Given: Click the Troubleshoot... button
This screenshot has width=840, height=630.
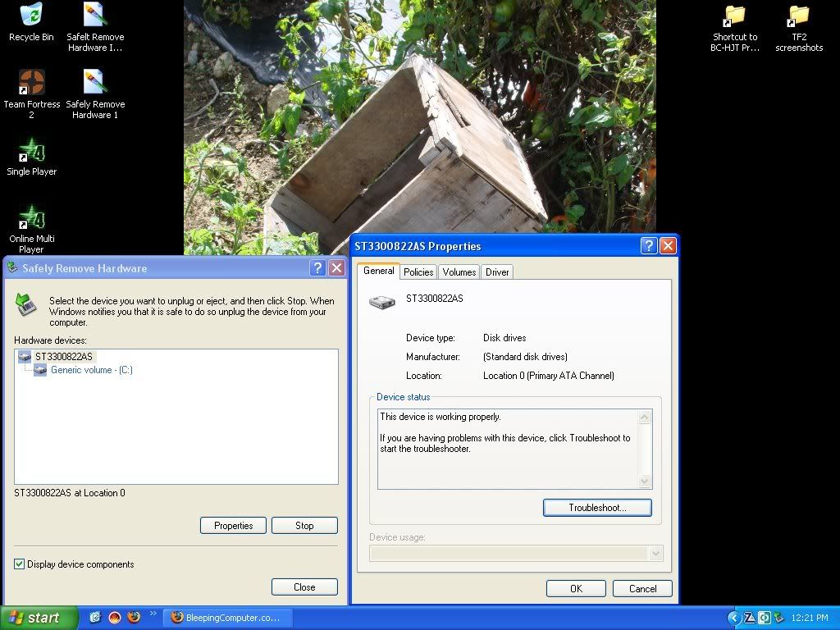Looking at the screenshot, I should click(597, 508).
